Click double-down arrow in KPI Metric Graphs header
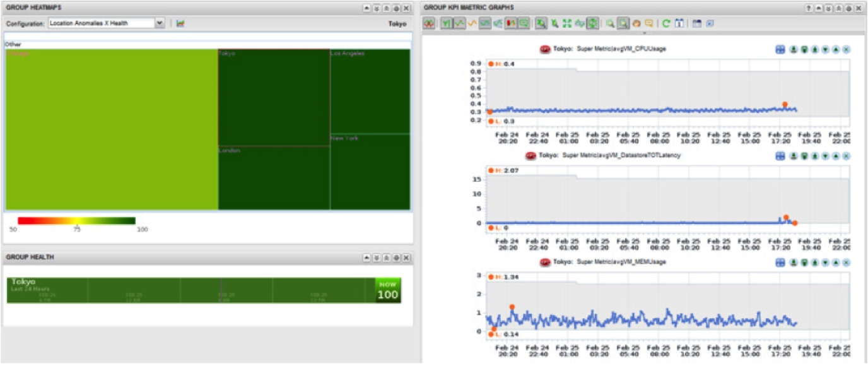Viewport: 868px width, 366px height. point(828,8)
